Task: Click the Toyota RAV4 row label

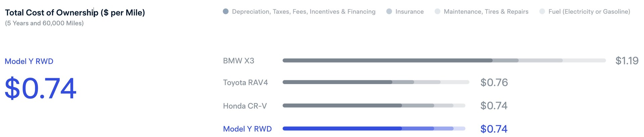Action: coord(246,82)
